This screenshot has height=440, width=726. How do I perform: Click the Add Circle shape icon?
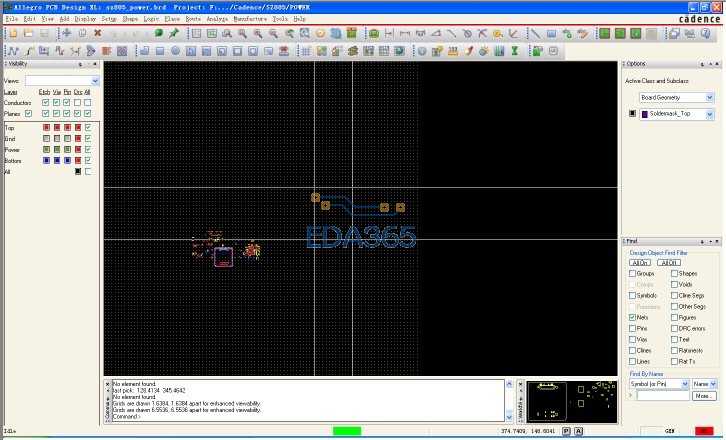coord(175,51)
